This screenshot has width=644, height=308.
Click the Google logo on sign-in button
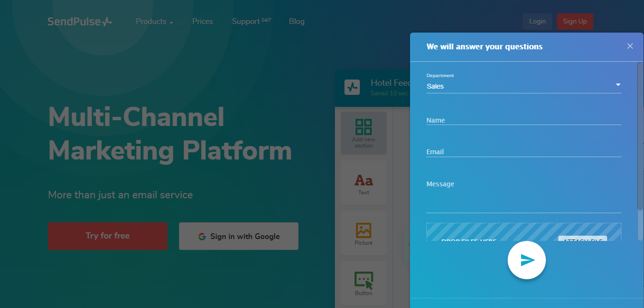coord(202,236)
